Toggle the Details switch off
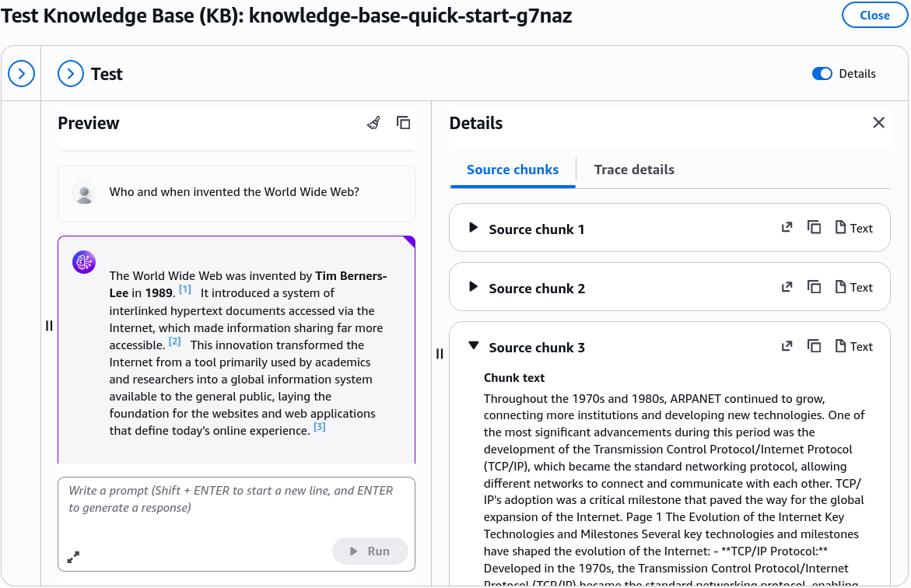Viewport: 911px width, 588px height. coord(822,74)
